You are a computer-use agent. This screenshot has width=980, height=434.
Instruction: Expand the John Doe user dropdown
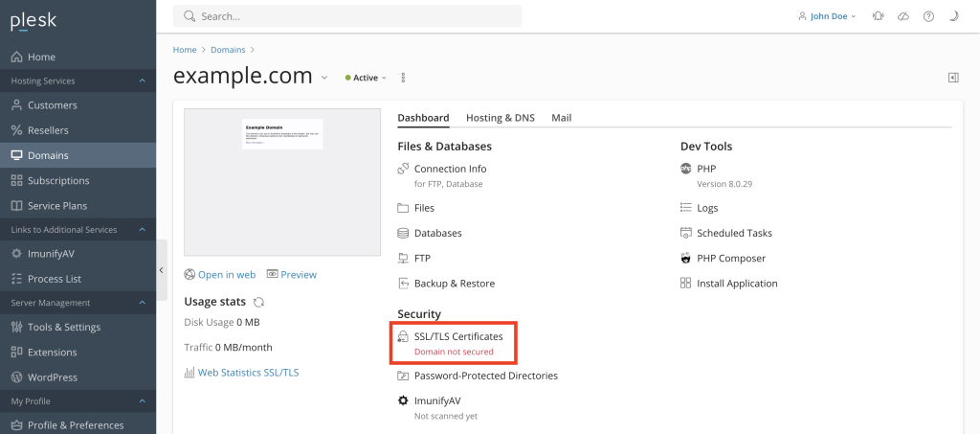[x=826, y=16]
